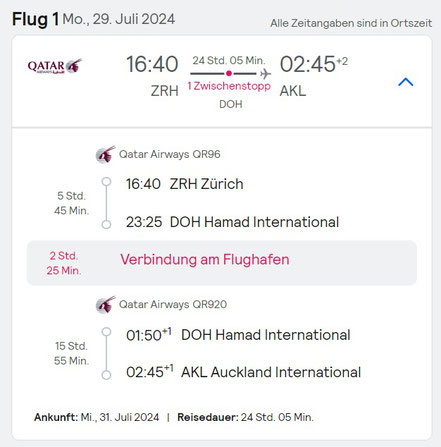Click the airplane icon on the route line
The image size is (441, 447).
point(265,73)
